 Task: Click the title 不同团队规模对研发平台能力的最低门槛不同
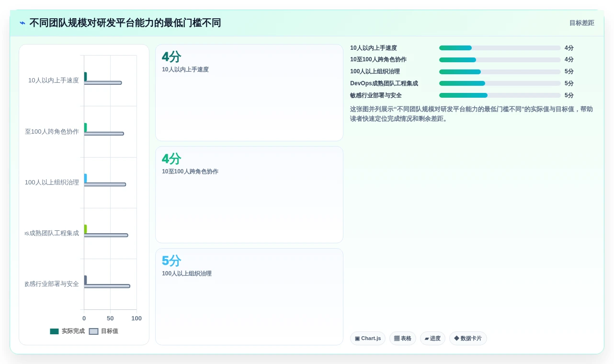[x=125, y=23]
